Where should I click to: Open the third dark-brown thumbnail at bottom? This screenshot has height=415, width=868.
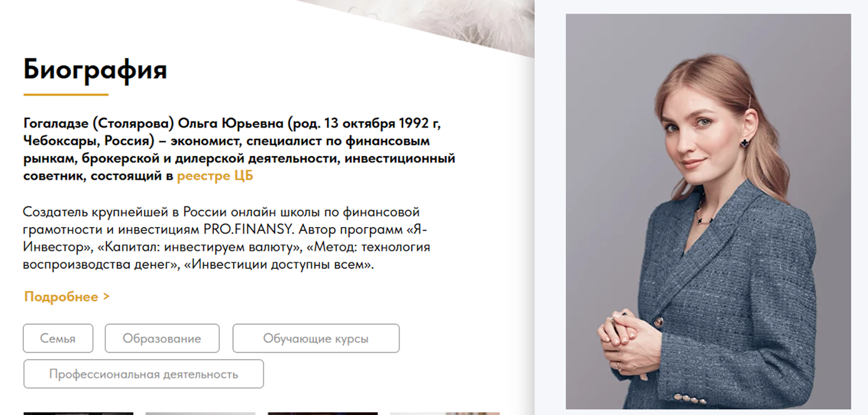point(323,413)
